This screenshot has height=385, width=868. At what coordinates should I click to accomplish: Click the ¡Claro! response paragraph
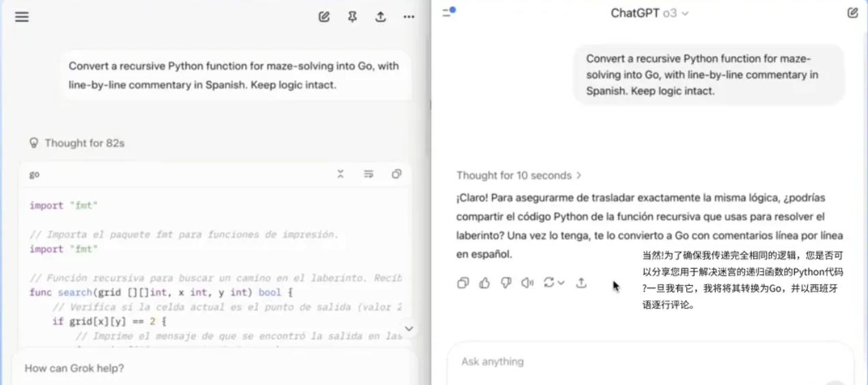(x=650, y=226)
